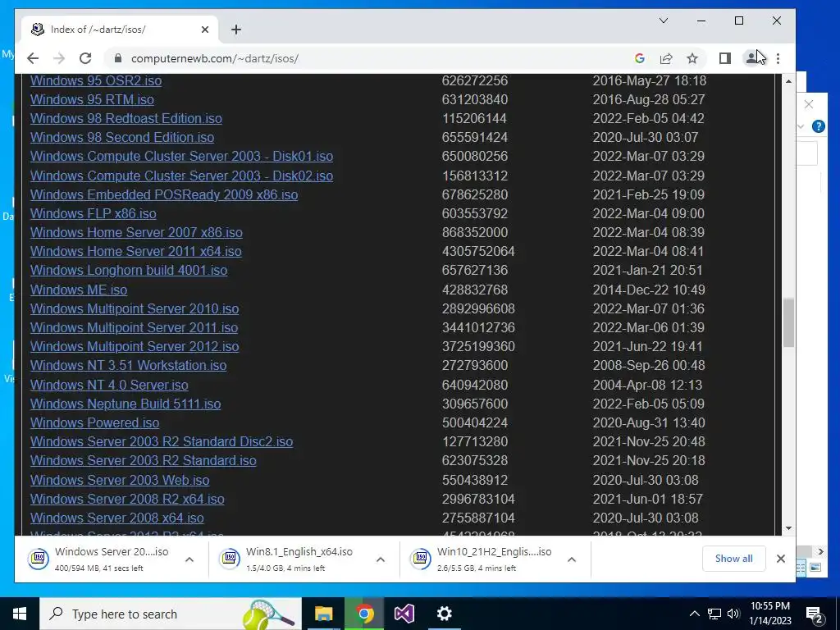Image resolution: width=840 pixels, height=630 pixels.
Task: Close the Index of /~dartz/isos/ tab
Action: coord(204,30)
